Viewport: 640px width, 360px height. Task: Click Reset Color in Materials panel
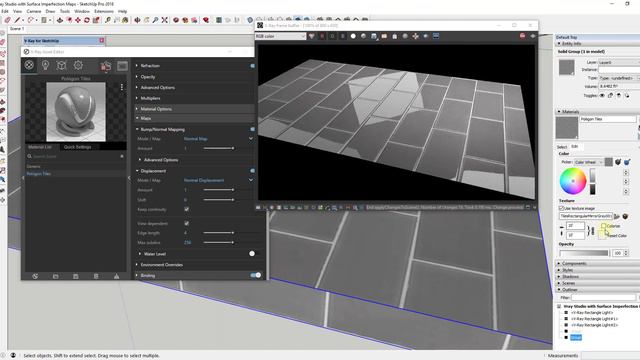(x=617, y=236)
